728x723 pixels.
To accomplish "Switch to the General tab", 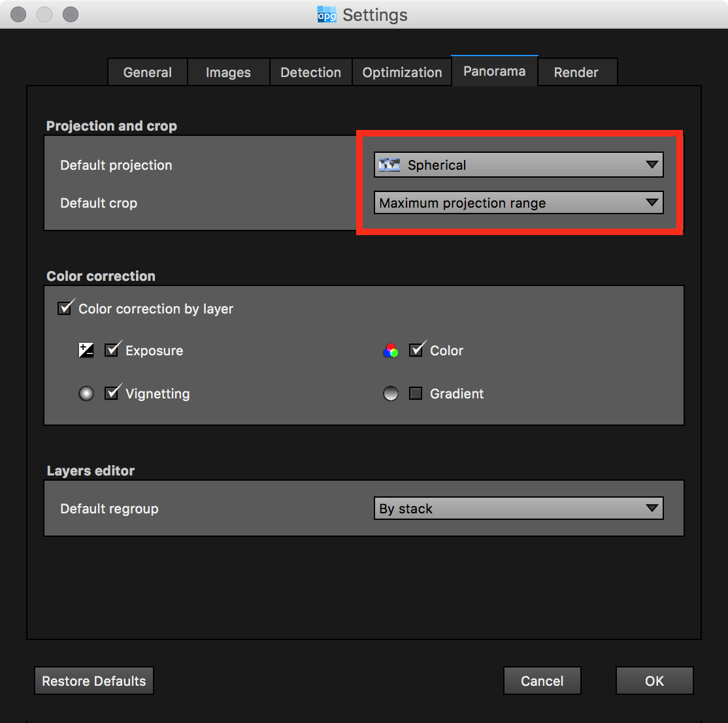I will pyautogui.click(x=148, y=72).
